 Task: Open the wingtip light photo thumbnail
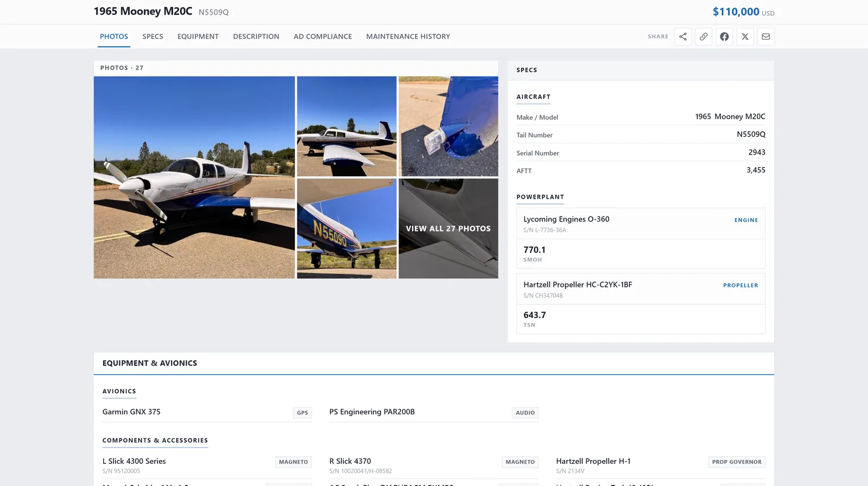(448, 126)
